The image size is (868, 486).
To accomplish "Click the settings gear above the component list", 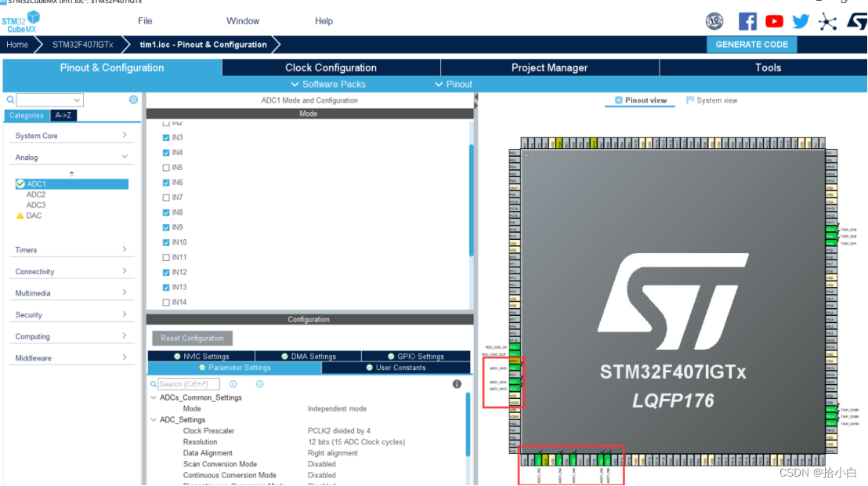I will point(133,100).
